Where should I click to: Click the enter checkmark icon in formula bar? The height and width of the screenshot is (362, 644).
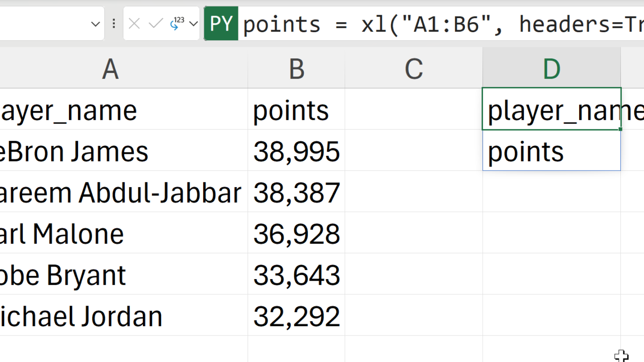point(156,24)
